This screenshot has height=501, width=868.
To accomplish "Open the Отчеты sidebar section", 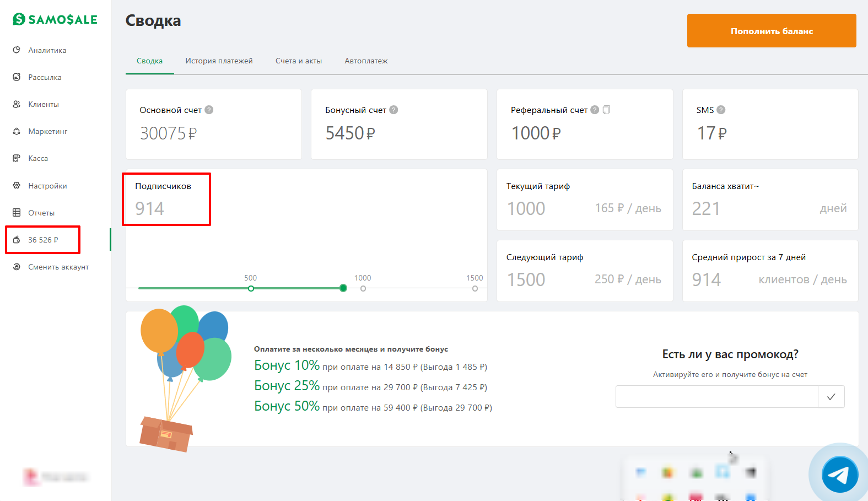I will point(41,213).
